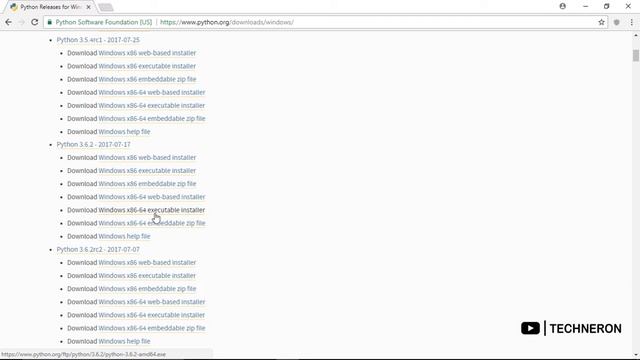640x360 pixels.
Task: Click the secure padlock icon in address bar
Action: point(50,22)
